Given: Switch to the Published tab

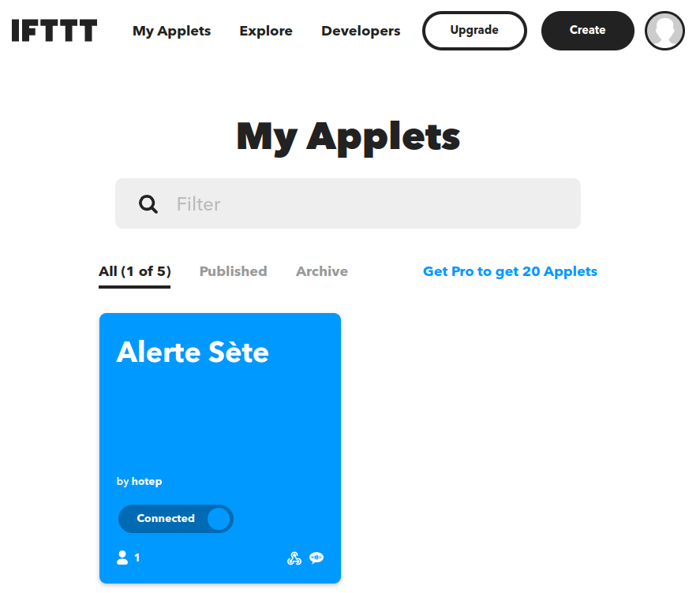Looking at the screenshot, I should pos(233,271).
